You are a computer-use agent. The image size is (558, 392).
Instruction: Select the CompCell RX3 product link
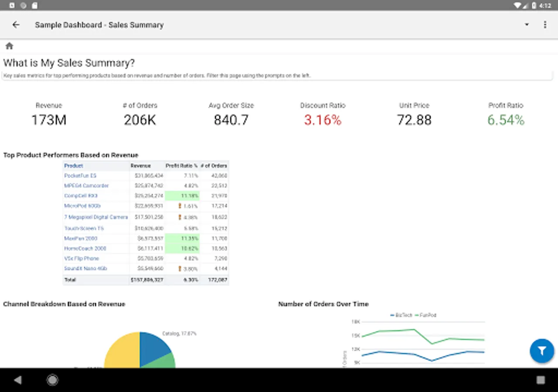point(81,196)
